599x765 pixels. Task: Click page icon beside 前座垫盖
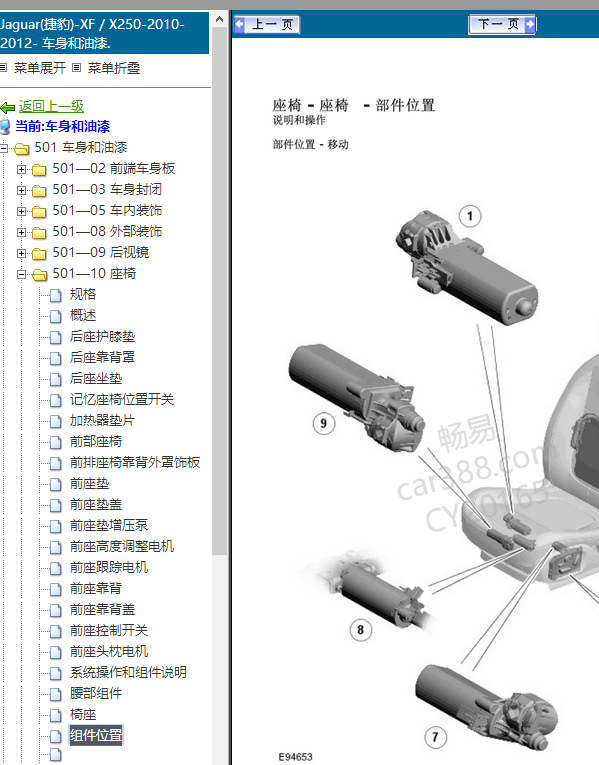click(56, 505)
